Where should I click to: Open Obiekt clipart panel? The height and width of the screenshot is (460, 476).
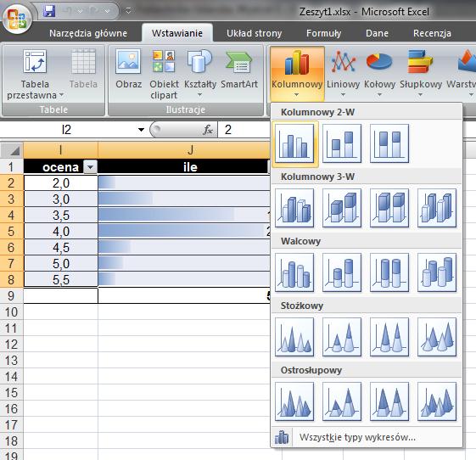pyautogui.click(x=164, y=75)
